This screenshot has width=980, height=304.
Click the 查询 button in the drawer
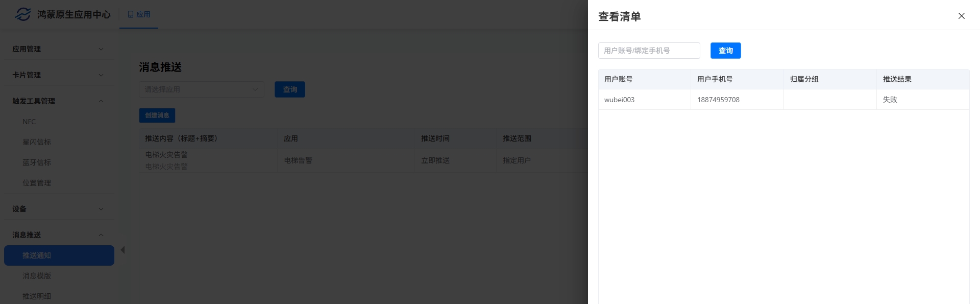[x=725, y=51]
